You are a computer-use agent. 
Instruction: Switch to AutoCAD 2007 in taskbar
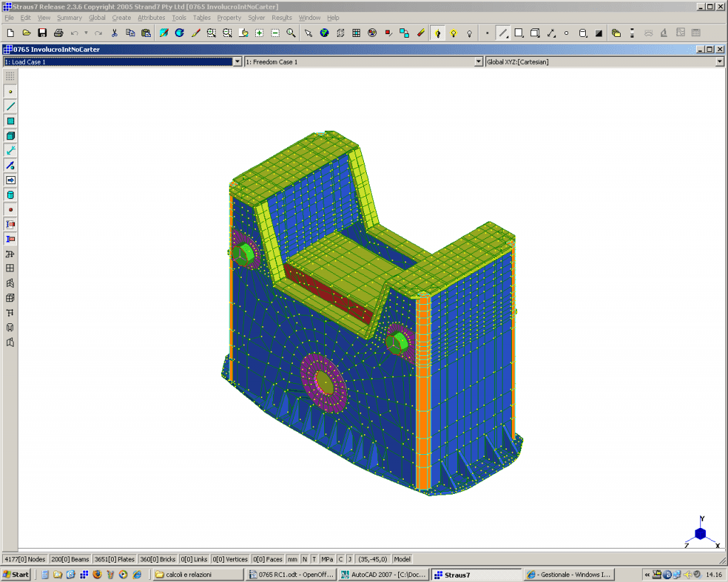tap(382, 574)
